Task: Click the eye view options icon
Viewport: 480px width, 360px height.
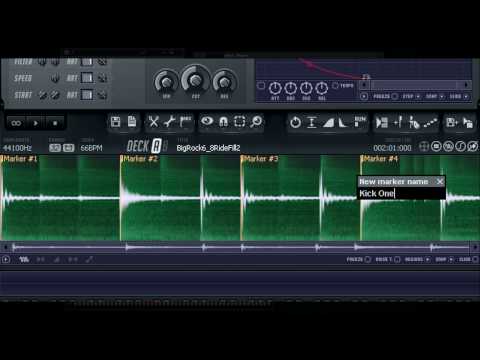Action: tap(207, 121)
